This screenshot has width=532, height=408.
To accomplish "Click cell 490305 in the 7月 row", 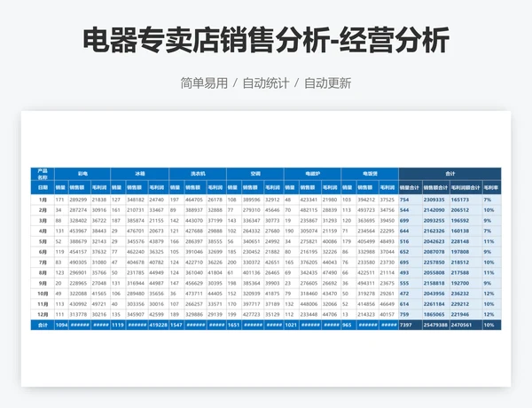I will point(78,263).
